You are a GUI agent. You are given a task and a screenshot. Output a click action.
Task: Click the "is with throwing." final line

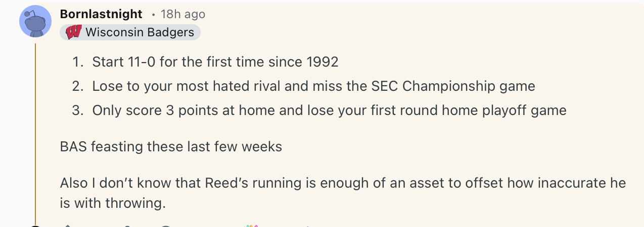point(113,203)
